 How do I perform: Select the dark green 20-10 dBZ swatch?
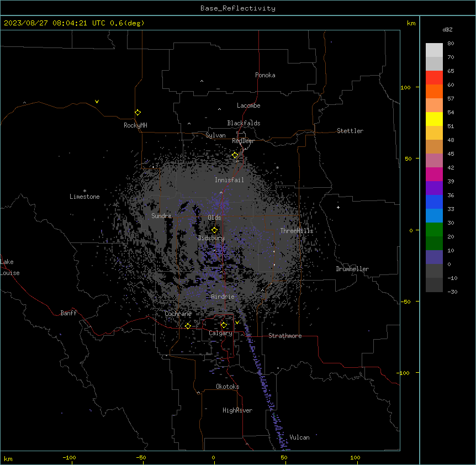point(434,244)
